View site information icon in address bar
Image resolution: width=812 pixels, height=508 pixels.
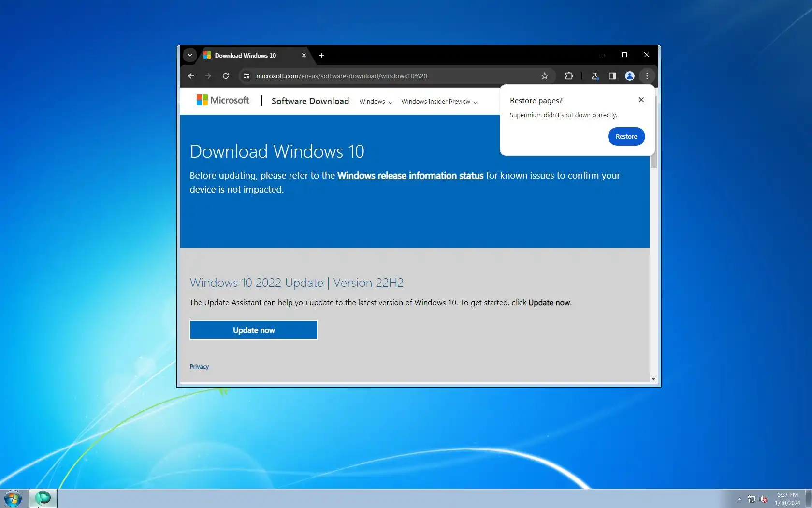coord(246,76)
